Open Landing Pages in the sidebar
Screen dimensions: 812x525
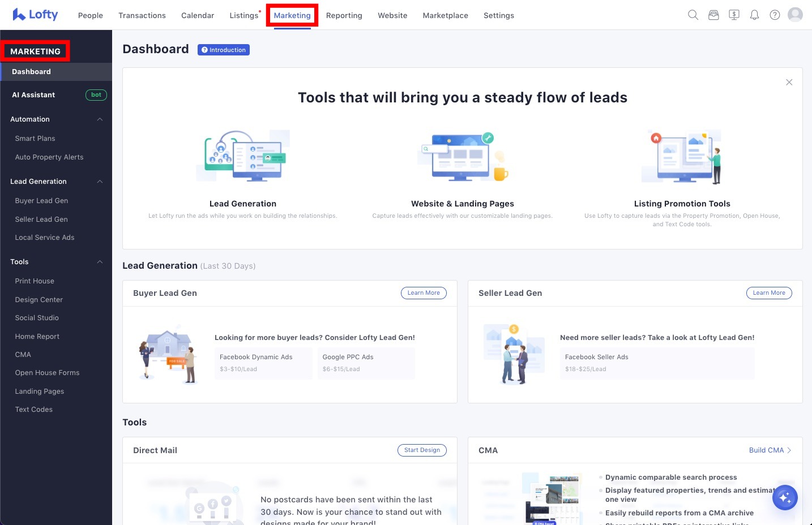[40, 391]
